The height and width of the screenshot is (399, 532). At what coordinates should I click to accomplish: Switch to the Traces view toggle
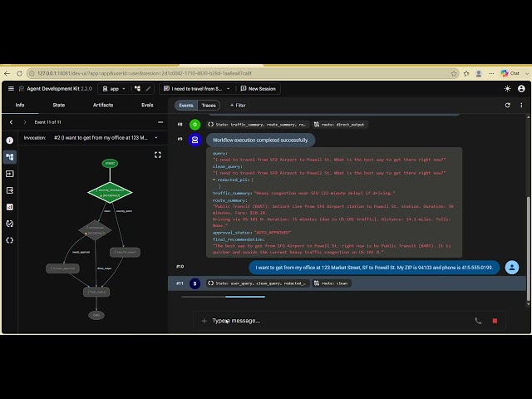pos(209,106)
